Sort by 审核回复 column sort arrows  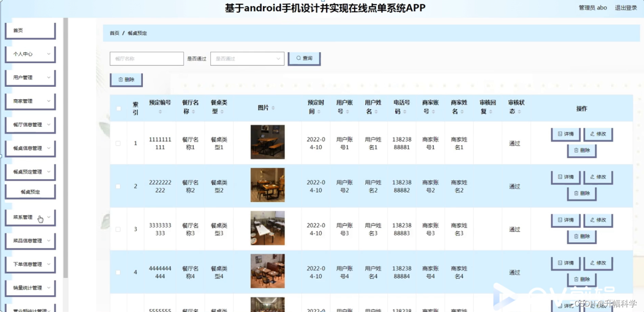tap(491, 112)
